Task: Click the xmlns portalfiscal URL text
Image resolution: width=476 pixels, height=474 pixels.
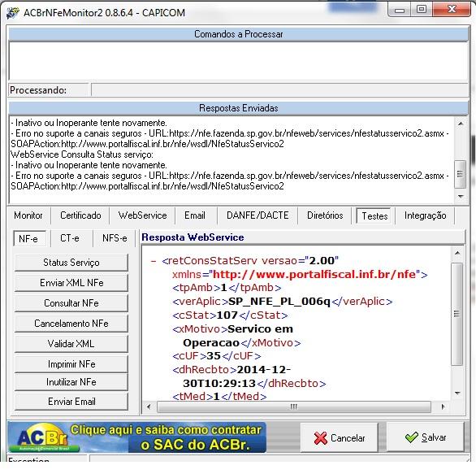Action: coord(314,274)
